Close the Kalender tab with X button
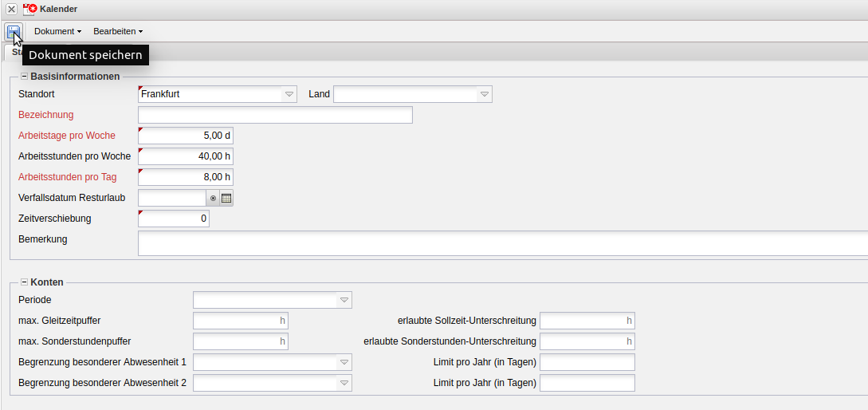This screenshot has height=410, width=868. (x=11, y=9)
